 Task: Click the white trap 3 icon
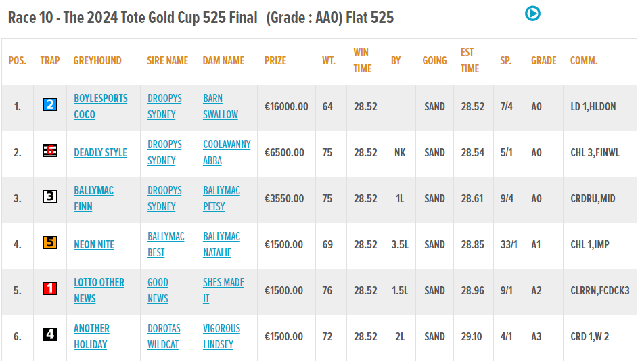[50, 197]
